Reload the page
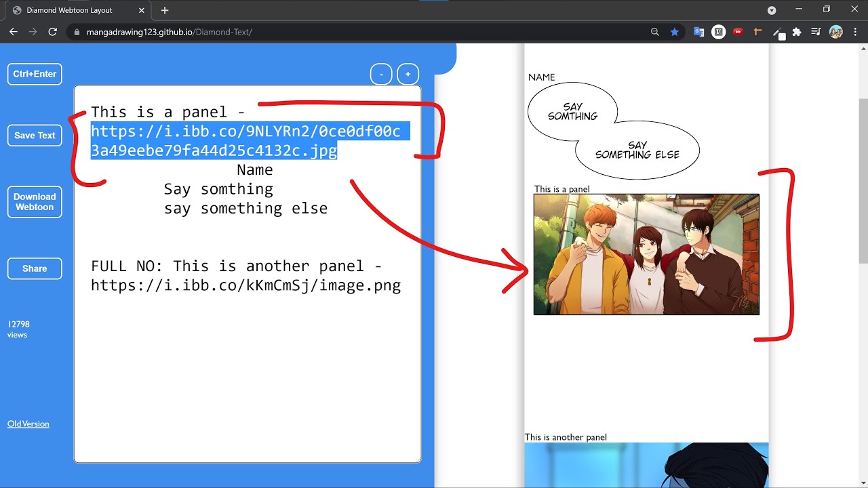Image resolution: width=868 pixels, height=488 pixels. click(x=52, y=32)
